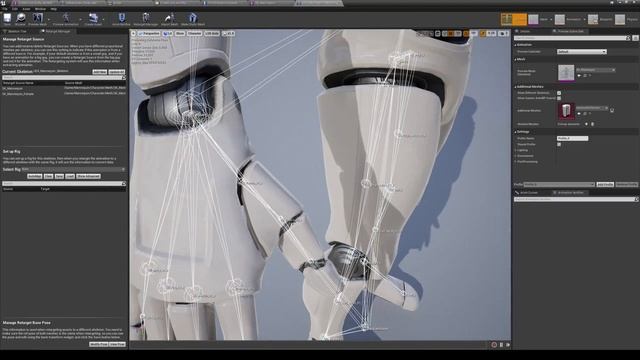Click the retarget source search field
This screenshot has height=360, width=640.
(64, 78)
